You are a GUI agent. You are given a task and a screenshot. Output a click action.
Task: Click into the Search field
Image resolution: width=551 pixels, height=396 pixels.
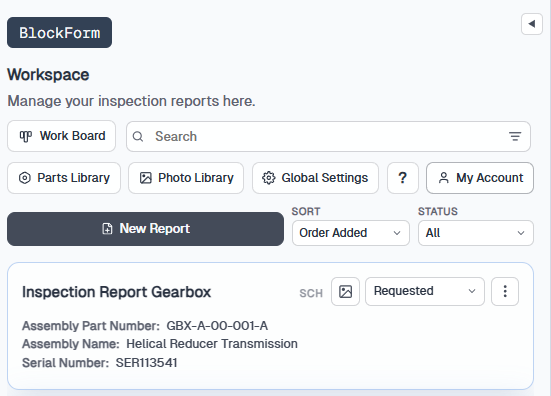(328, 136)
